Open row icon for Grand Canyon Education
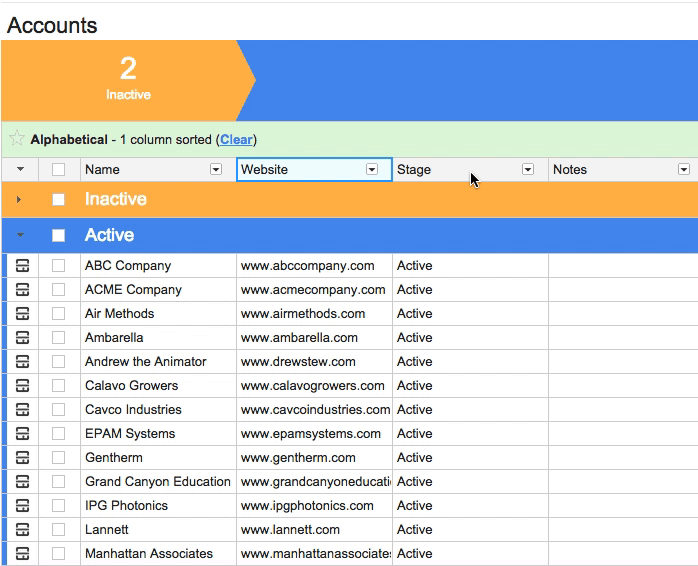 pyautogui.click(x=22, y=482)
